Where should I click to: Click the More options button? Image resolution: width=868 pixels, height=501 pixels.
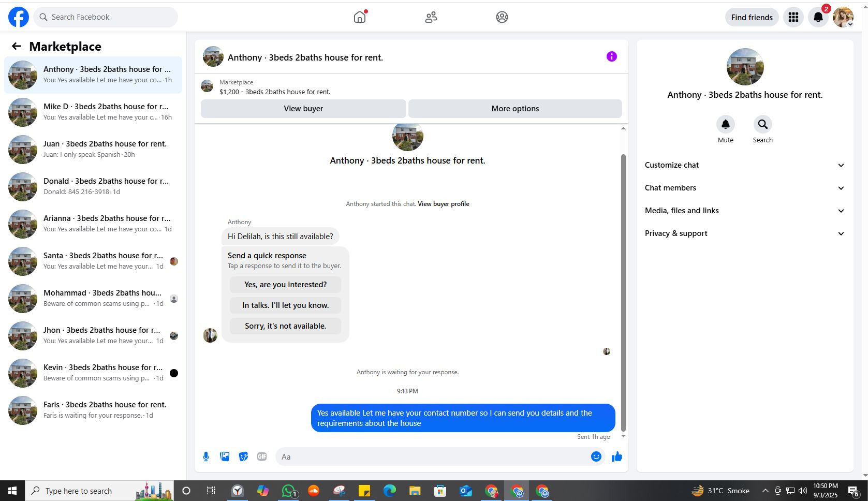click(x=515, y=109)
